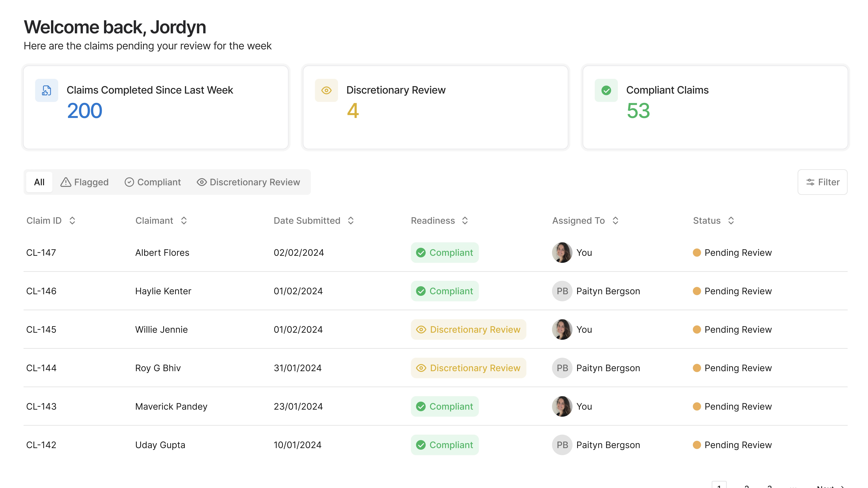
Task: Open the Filter button
Action: pyautogui.click(x=822, y=182)
